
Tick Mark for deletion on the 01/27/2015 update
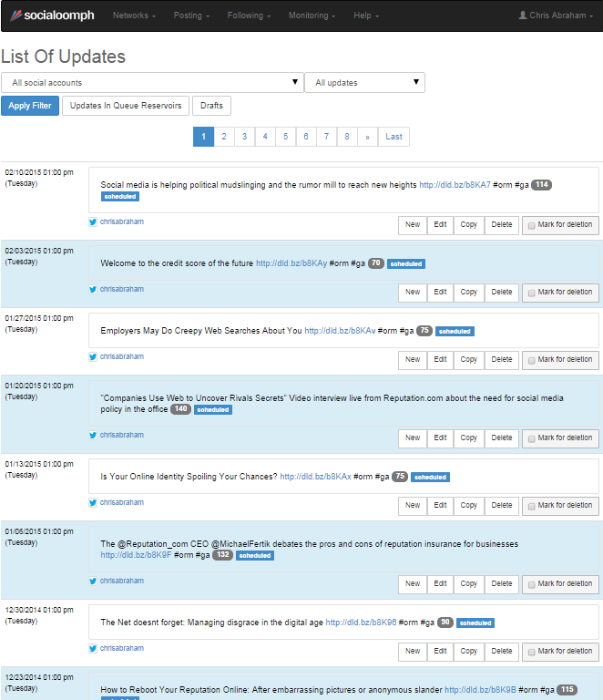click(532, 360)
